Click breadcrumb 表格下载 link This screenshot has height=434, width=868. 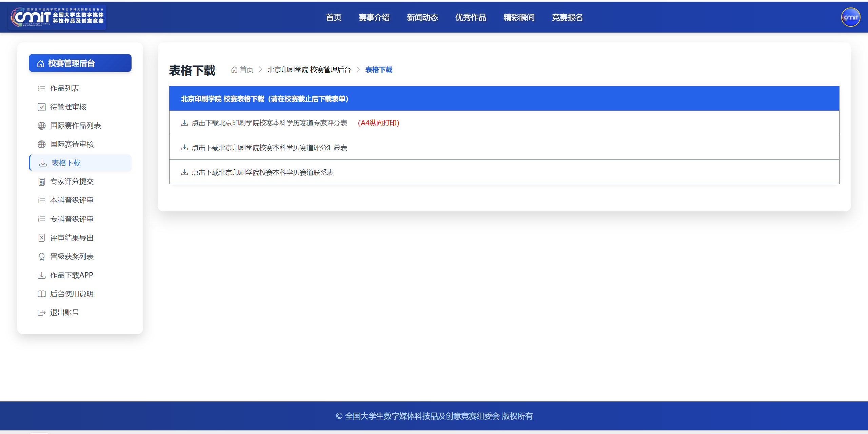pos(378,70)
